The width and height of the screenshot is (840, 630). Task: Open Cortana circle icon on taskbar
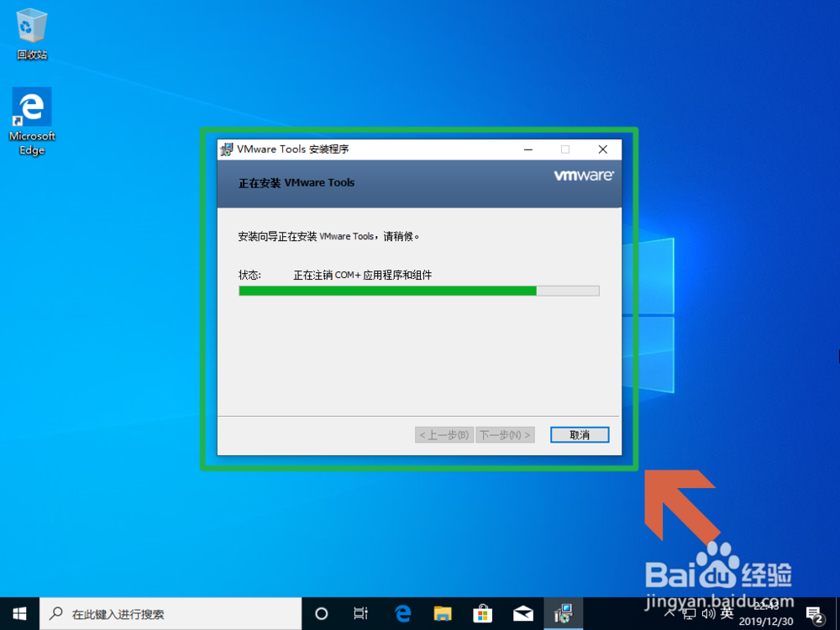pyautogui.click(x=321, y=613)
